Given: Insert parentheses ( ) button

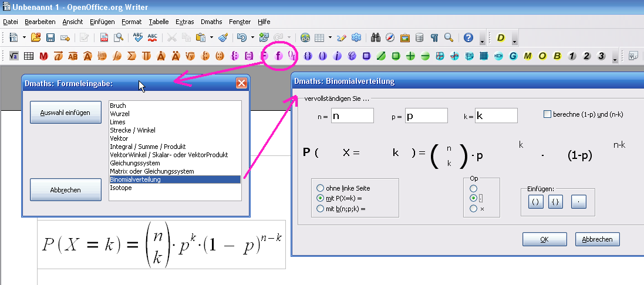Looking at the screenshot, I should 535,202.
